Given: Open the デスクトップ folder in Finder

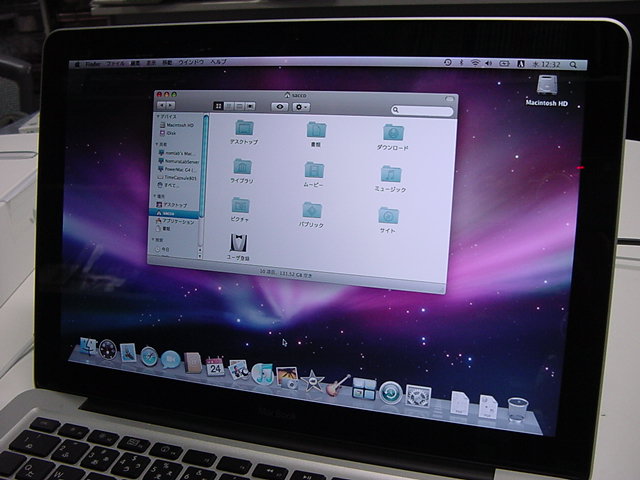Looking at the screenshot, I should pyautogui.click(x=244, y=128).
